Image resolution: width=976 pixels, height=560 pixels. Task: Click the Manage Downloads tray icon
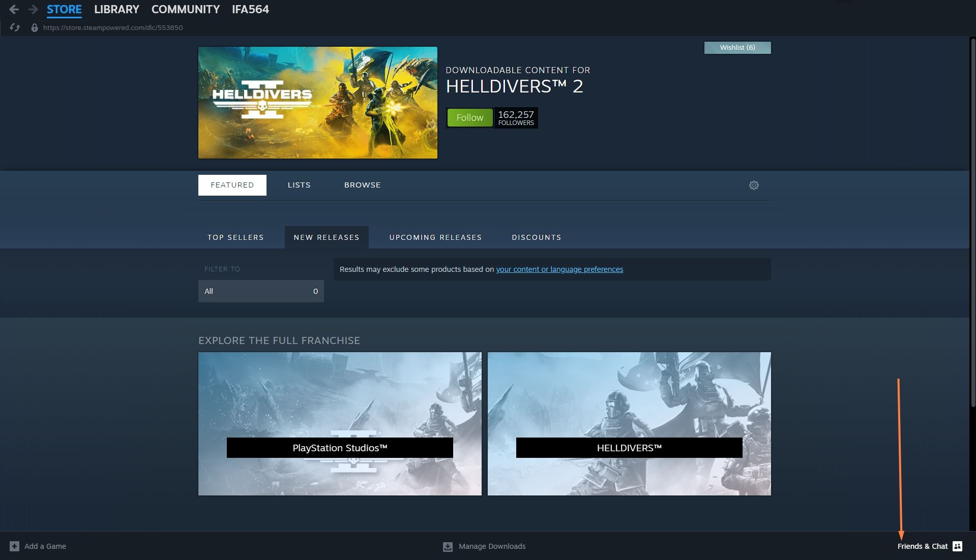click(x=448, y=547)
